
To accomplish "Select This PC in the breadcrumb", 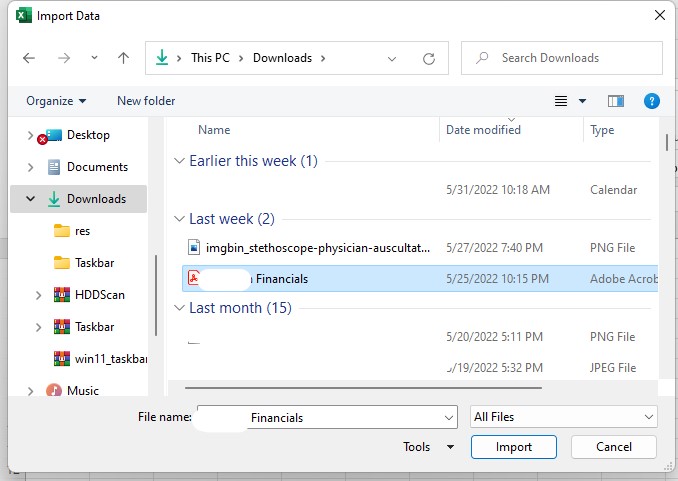I will coord(211,58).
